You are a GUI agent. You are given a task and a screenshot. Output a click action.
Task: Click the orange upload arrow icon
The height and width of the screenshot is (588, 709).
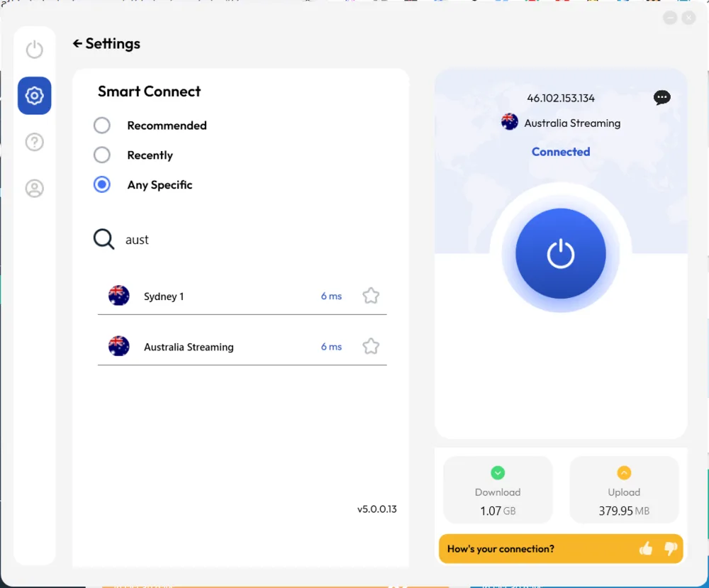[624, 472]
